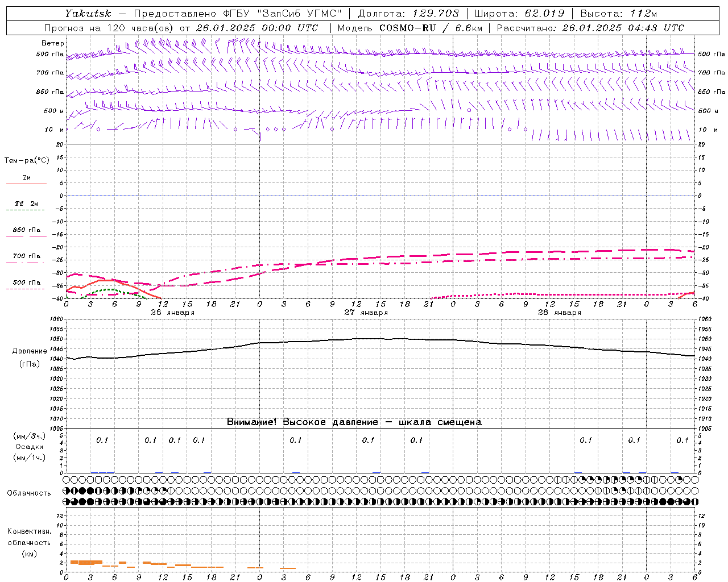
Task: Click the 'Конвективн.' convective cloud label
Action: 30,531
